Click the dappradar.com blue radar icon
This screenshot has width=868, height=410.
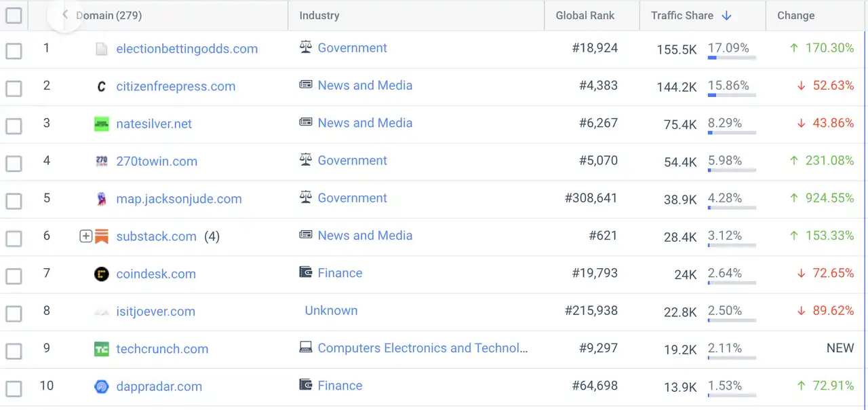point(101,387)
